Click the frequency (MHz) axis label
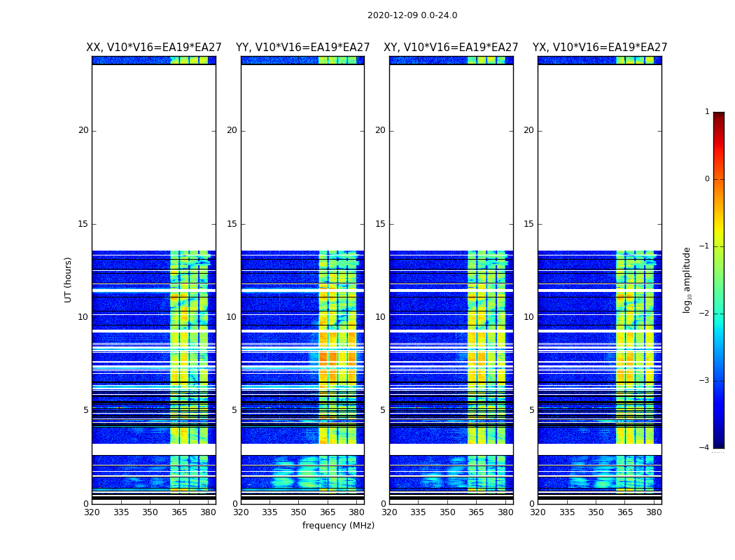Image resolution: width=735 pixels, height=560 pixels. (x=338, y=525)
